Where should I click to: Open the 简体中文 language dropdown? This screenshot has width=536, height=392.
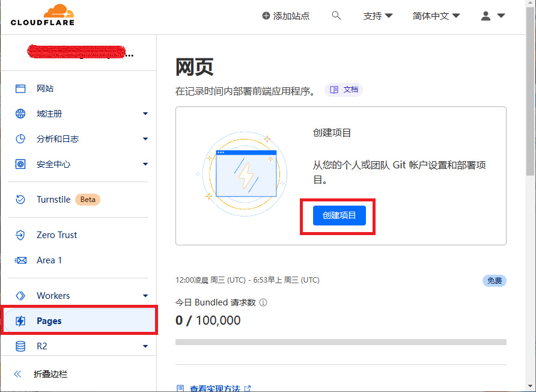coord(436,16)
